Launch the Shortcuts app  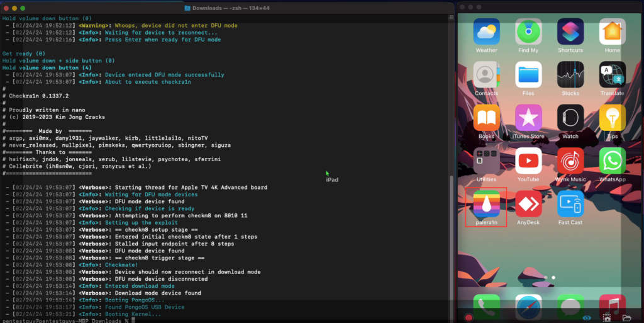(x=570, y=31)
